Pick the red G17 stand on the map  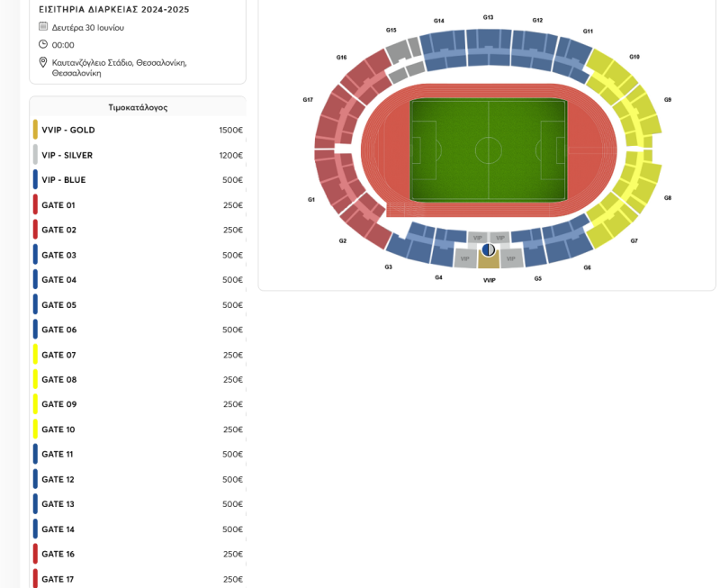tap(336, 117)
